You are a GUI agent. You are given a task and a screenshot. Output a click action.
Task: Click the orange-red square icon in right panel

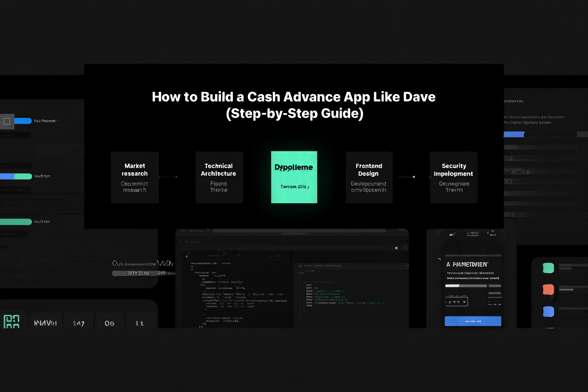(x=548, y=290)
